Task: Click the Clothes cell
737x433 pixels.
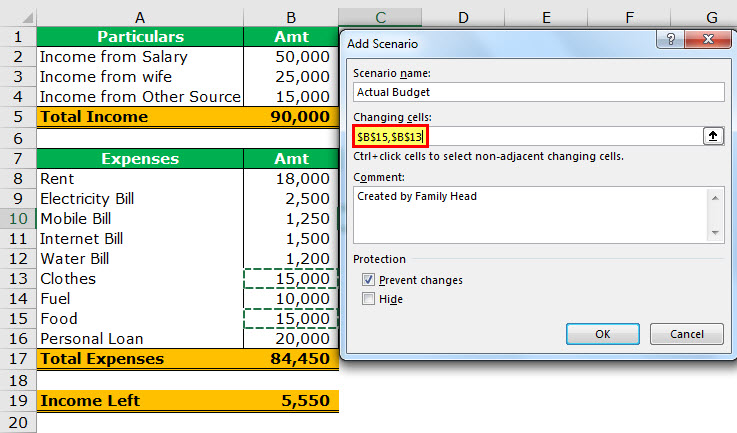Action: pyautogui.click(x=140, y=279)
